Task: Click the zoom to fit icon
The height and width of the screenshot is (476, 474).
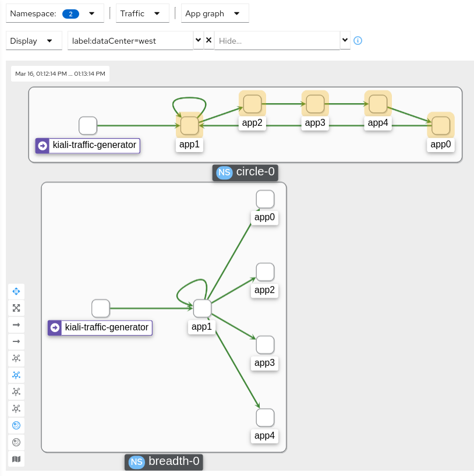Action: (x=16, y=308)
